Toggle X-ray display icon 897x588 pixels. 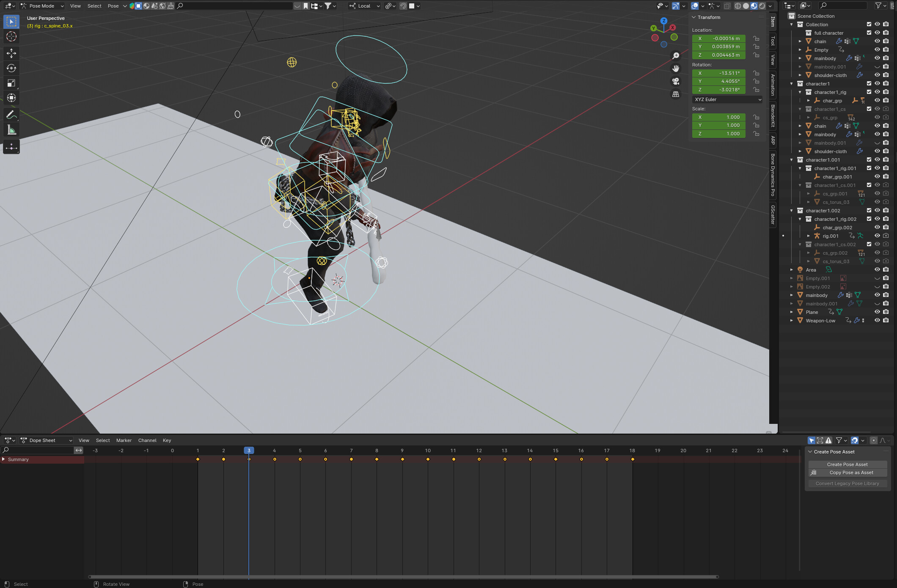pyautogui.click(x=727, y=6)
